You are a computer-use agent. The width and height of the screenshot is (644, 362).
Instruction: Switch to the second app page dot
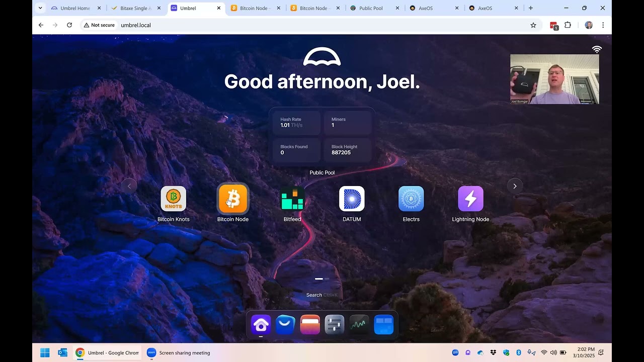point(327,279)
